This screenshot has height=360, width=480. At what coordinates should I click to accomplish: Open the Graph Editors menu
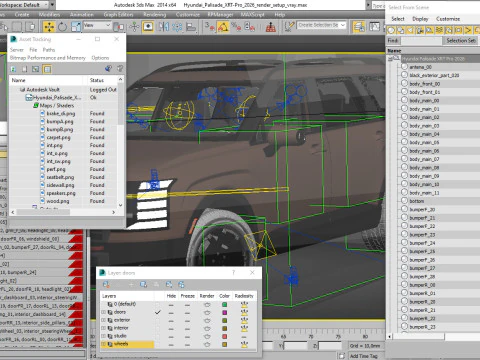(x=118, y=15)
